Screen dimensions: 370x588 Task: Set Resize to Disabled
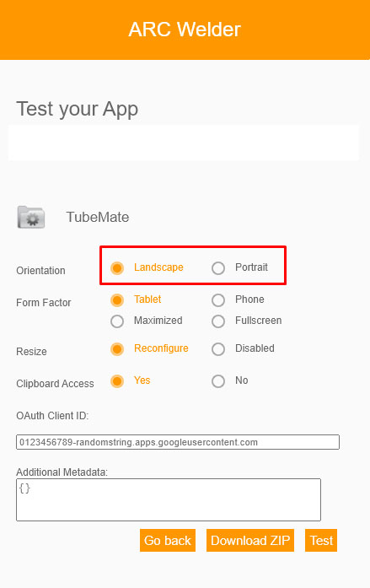218,349
